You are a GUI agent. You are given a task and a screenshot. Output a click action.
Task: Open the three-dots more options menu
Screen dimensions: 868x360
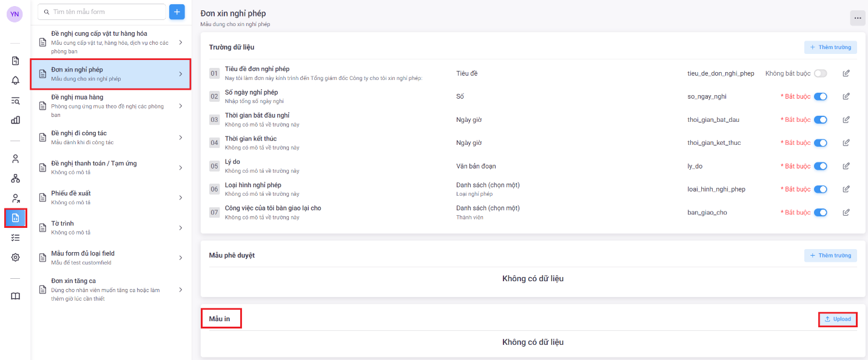(857, 18)
